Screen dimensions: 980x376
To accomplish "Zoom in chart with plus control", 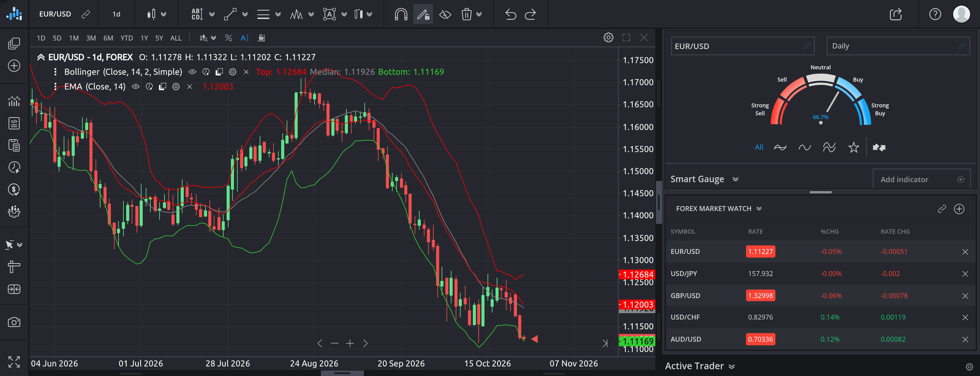I will 350,343.
